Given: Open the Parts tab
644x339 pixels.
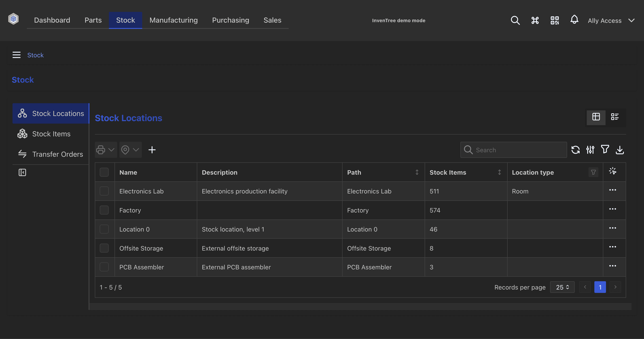Looking at the screenshot, I should click(x=93, y=20).
